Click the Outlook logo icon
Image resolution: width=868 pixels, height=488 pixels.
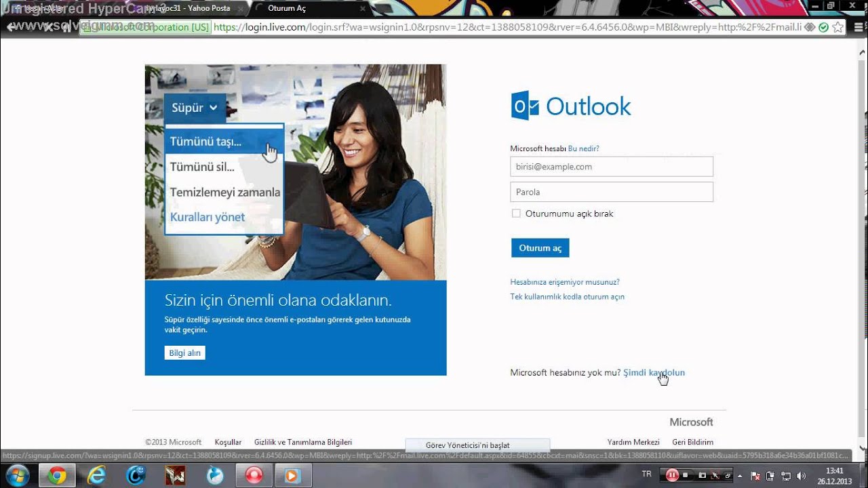525,106
